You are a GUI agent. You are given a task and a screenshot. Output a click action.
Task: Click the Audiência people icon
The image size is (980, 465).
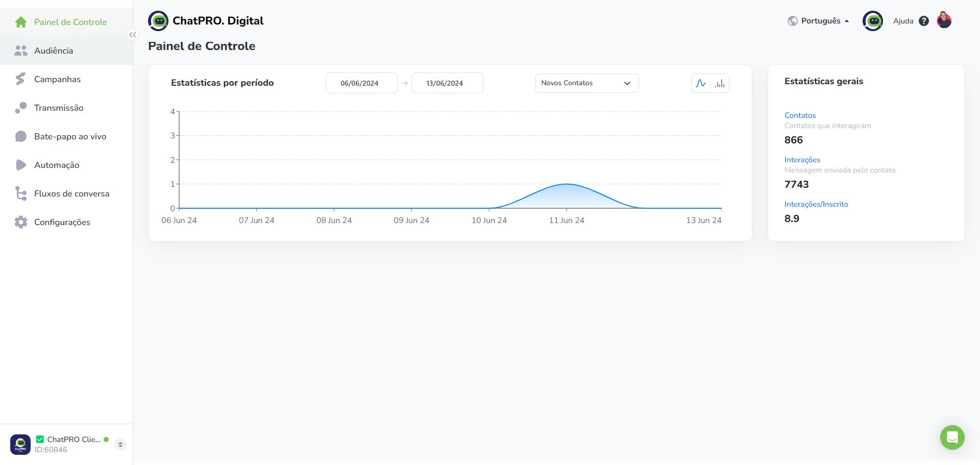coord(21,51)
